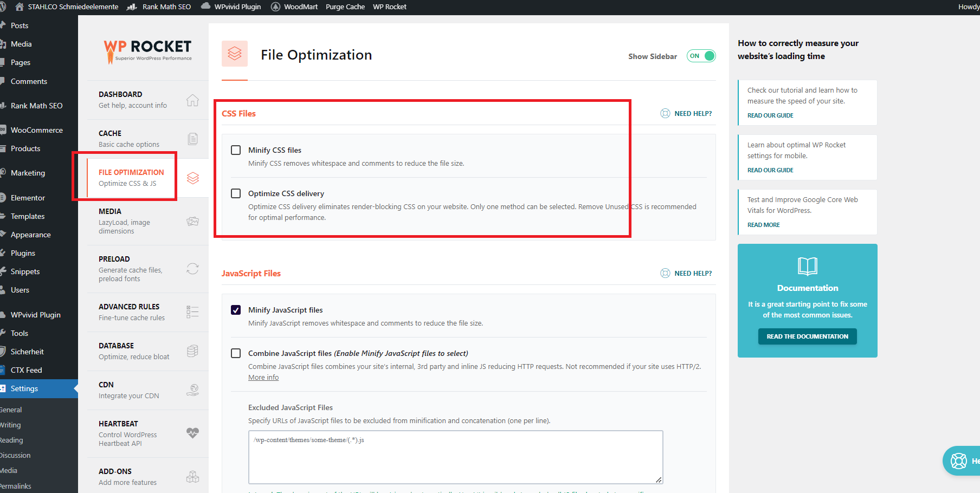This screenshot has width=980, height=493.
Task: Open the Advanced Rules tab
Action: coord(147,312)
